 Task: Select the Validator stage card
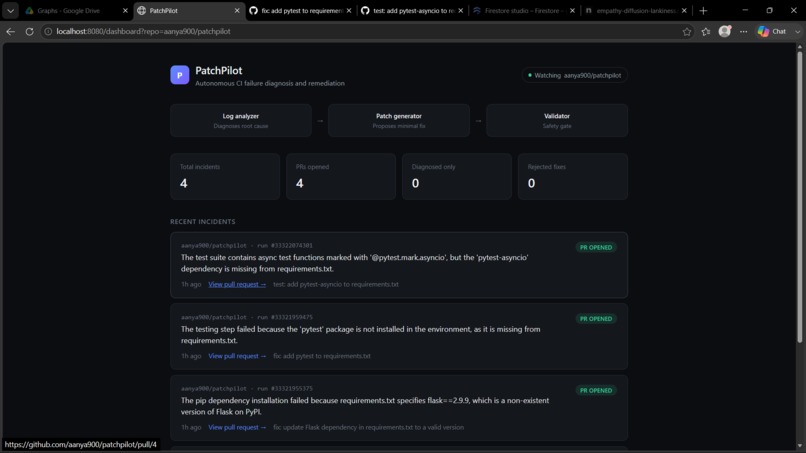coord(557,120)
